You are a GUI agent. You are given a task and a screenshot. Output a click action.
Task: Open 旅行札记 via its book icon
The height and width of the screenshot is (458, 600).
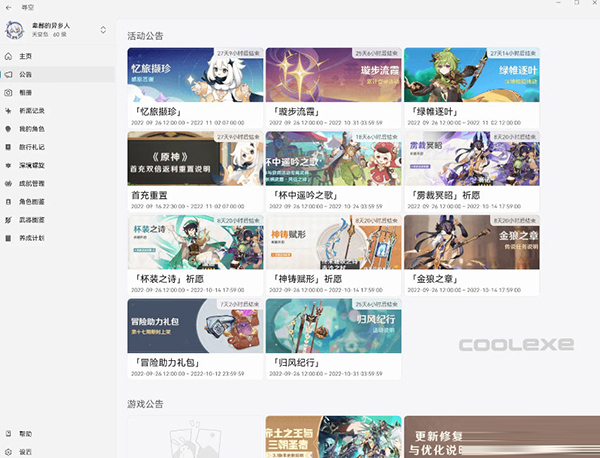click(x=8, y=147)
